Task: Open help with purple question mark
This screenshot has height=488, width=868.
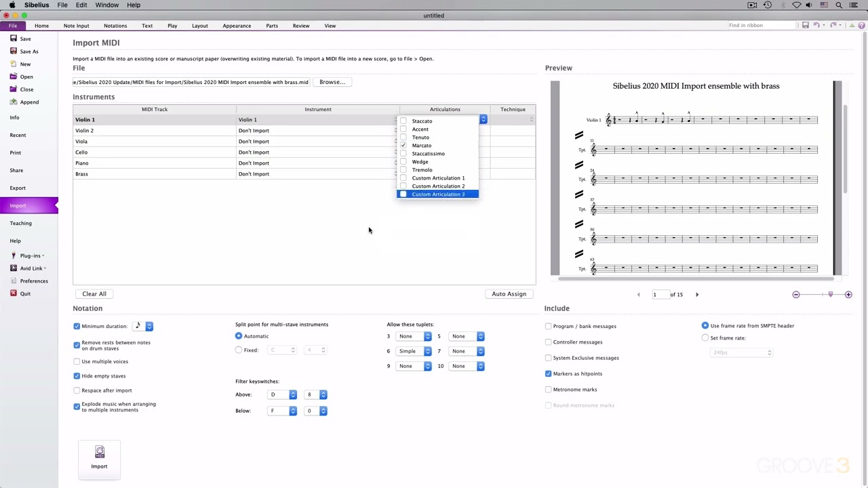Action: (x=861, y=25)
